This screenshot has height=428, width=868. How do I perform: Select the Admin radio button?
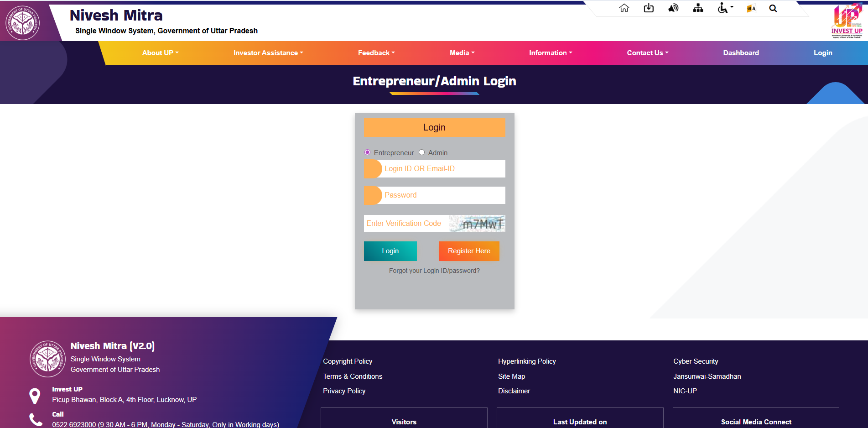point(422,152)
